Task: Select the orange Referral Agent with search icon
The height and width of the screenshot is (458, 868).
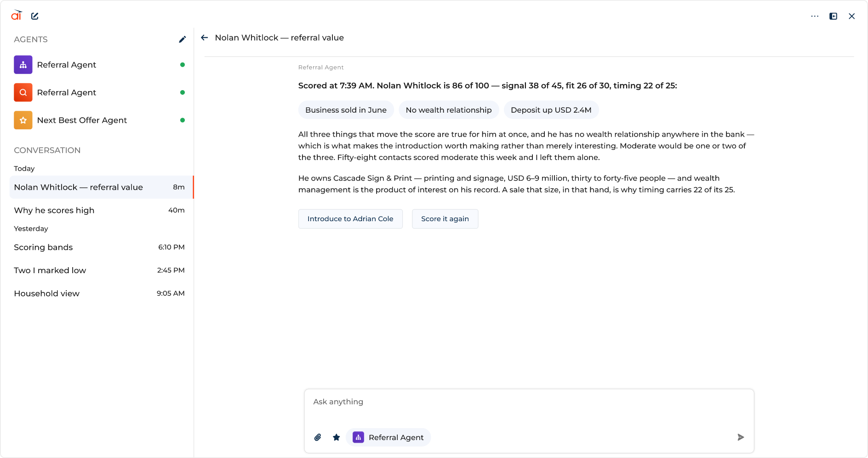Action: click(x=23, y=92)
